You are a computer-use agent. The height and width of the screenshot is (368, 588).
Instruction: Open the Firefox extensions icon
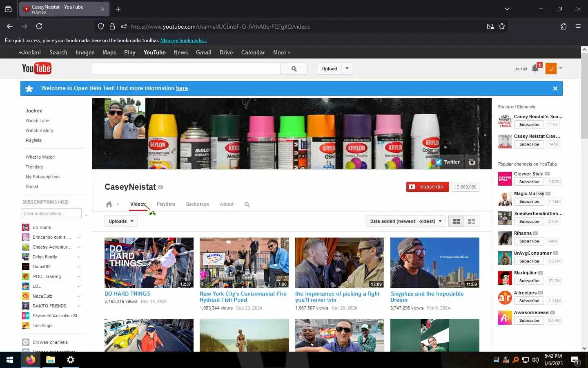click(x=563, y=26)
